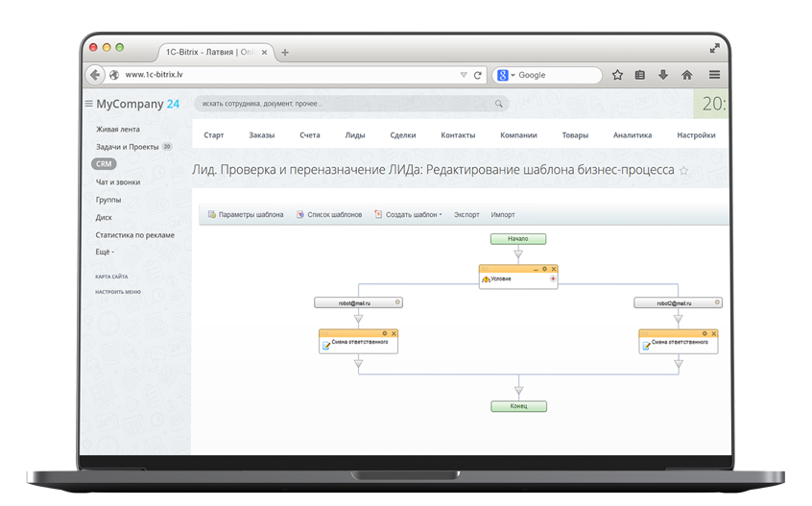
Task: Click the settings gear on the Условие block
Action: (545, 269)
